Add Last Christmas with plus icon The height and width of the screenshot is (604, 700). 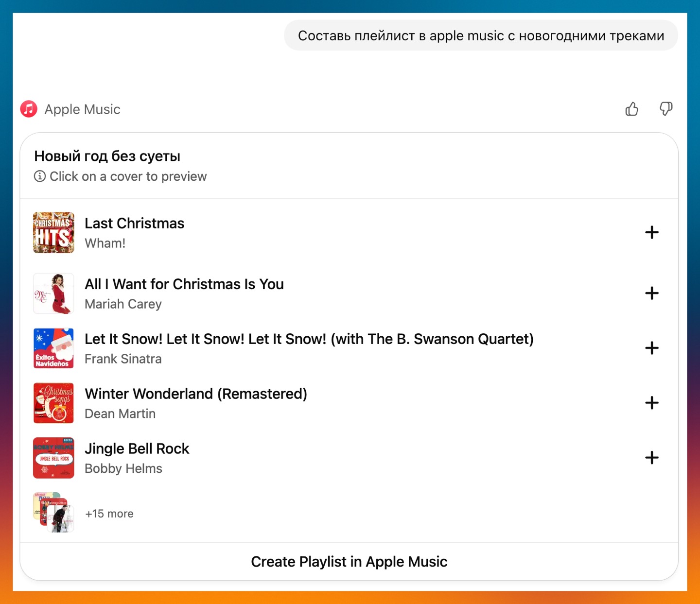tap(651, 232)
